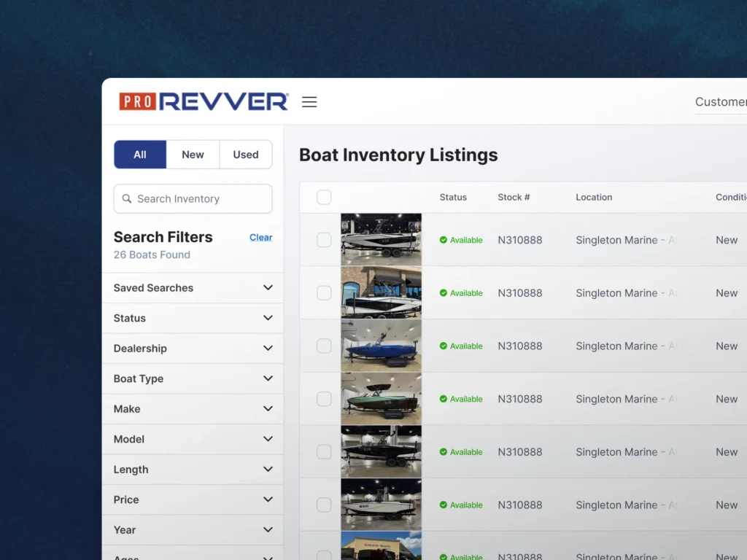Image resolution: width=747 pixels, height=560 pixels.
Task: Open the green boat thumbnail
Action: tap(381, 399)
